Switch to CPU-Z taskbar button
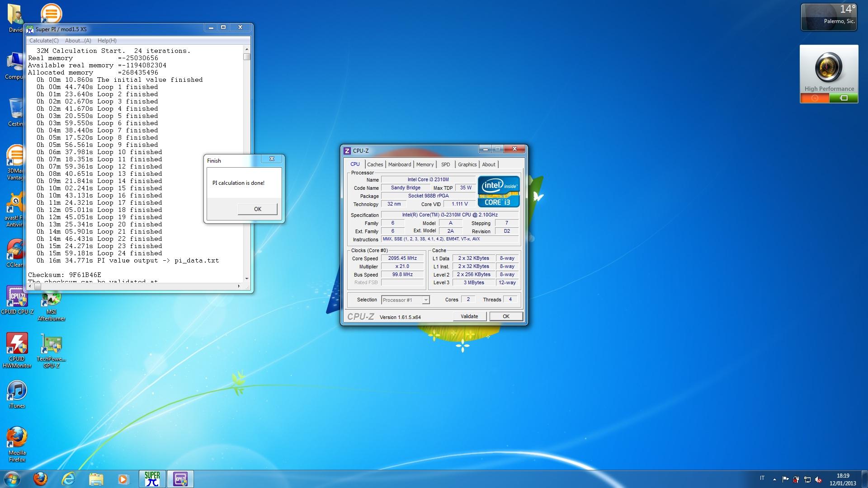Viewport: 868px width, 488px height. click(180, 479)
